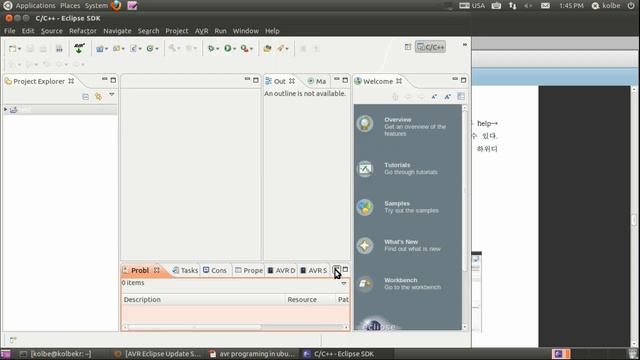Switch to the AVR D tab
Viewport: 640px width, 360px height.
(281, 270)
